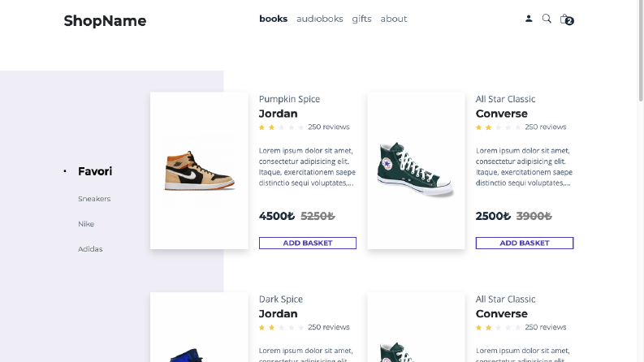Image resolution: width=644 pixels, height=362 pixels.
Task: Add Pumpkin Spice Jordan to basket
Action: pos(308,243)
